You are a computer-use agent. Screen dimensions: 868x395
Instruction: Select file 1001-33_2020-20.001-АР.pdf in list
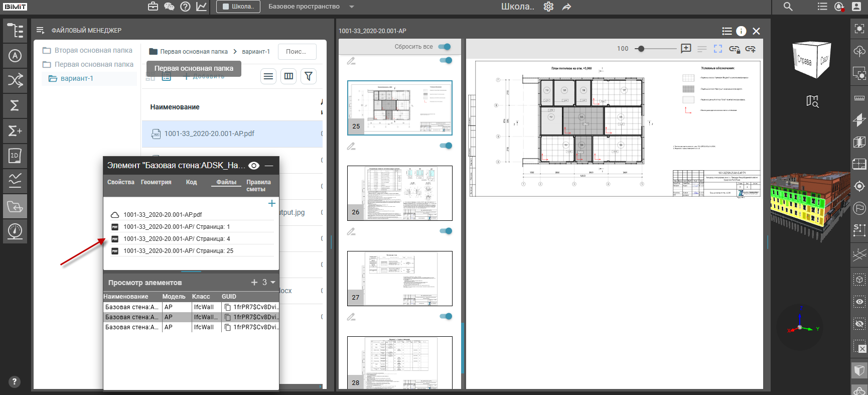[209, 134]
